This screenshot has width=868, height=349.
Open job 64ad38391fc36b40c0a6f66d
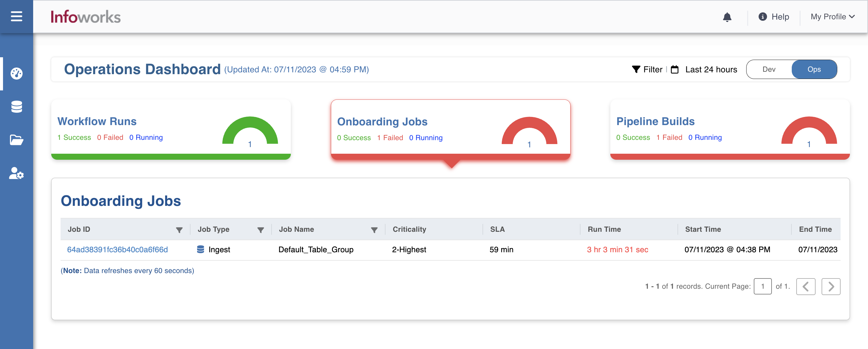coord(117,250)
